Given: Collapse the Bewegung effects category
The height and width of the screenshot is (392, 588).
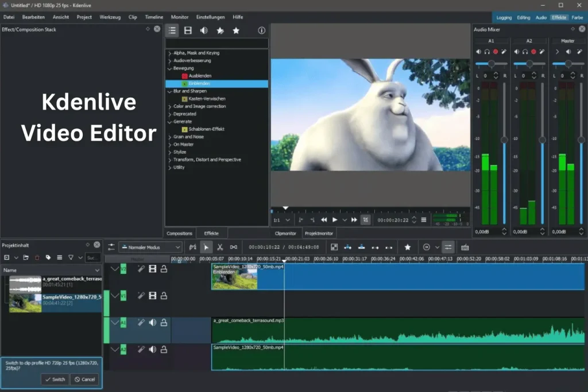Looking at the screenshot, I should [x=169, y=68].
